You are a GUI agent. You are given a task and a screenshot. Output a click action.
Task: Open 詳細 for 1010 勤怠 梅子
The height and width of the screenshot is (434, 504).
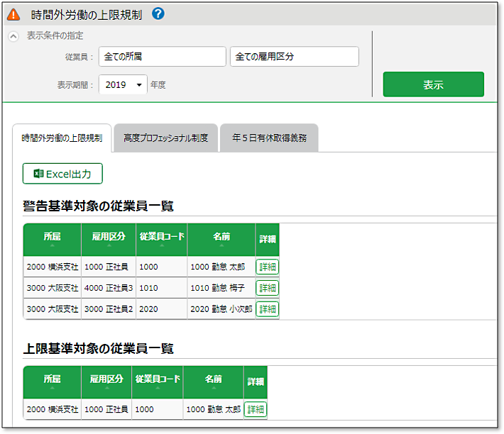point(268,288)
